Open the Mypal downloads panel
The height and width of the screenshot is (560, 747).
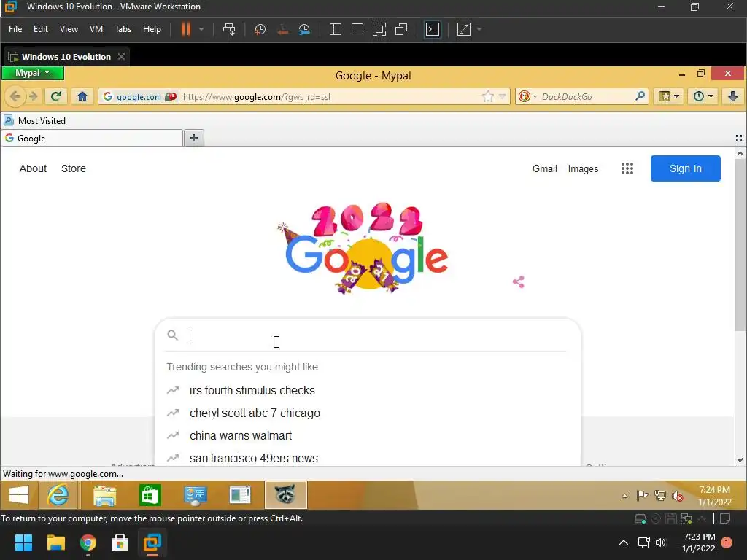tap(732, 97)
